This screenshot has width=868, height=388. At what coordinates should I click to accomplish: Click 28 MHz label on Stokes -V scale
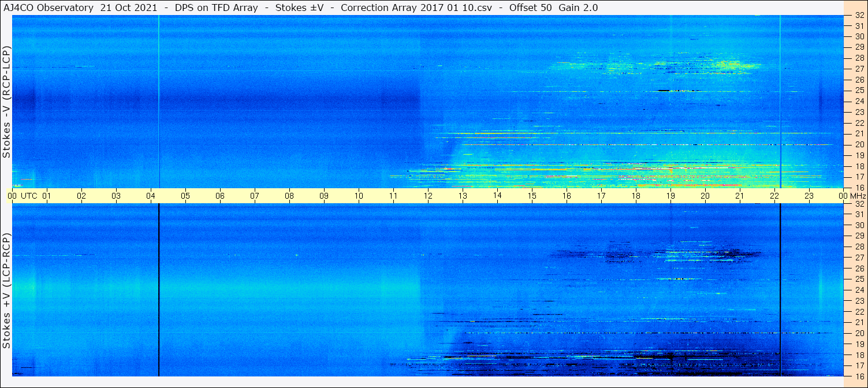tap(859, 58)
